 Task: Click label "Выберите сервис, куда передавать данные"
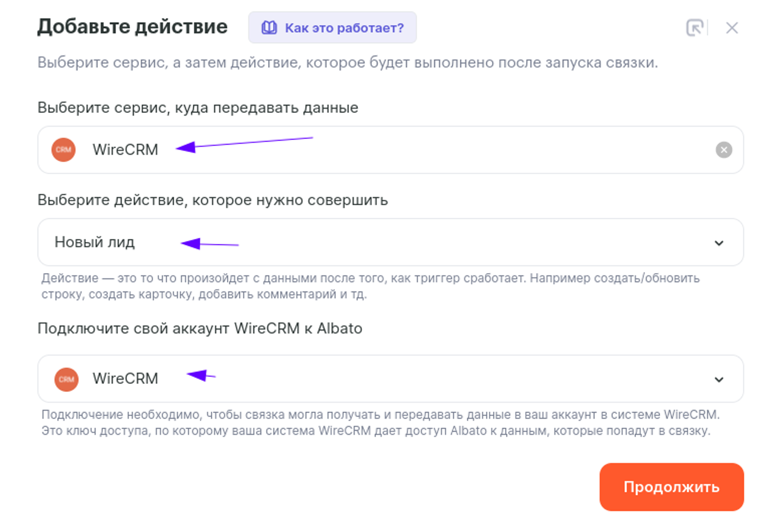tap(198, 108)
